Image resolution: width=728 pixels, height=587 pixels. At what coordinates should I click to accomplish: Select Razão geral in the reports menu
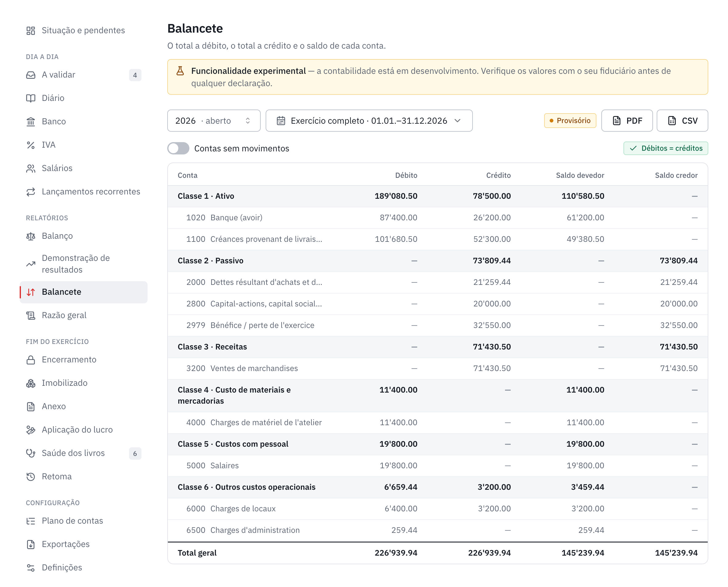[83, 315]
